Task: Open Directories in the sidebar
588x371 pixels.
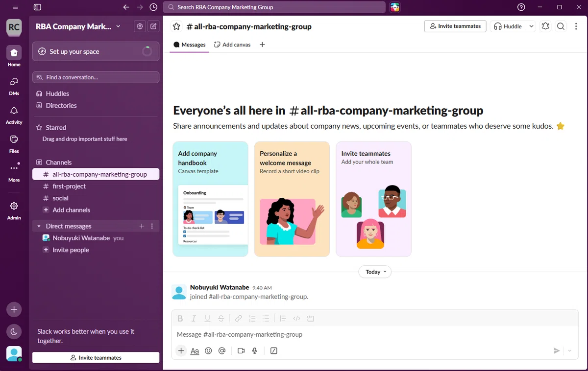Action: pyautogui.click(x=96, y=105)
